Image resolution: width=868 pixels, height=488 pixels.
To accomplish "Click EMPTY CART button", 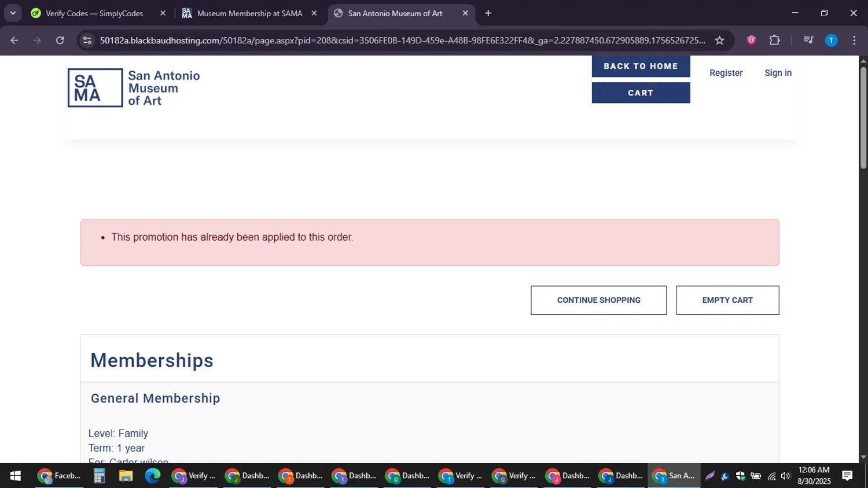I will click(x=727, y=300).
